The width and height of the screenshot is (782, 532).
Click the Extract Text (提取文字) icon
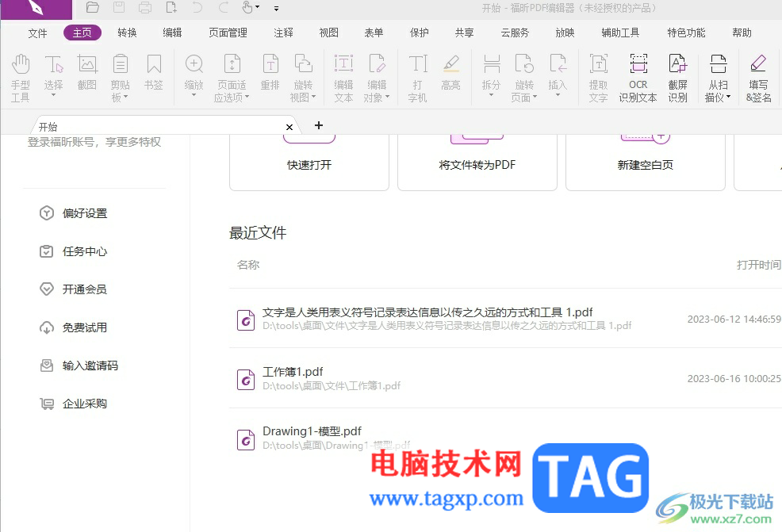tap(599, 65)
